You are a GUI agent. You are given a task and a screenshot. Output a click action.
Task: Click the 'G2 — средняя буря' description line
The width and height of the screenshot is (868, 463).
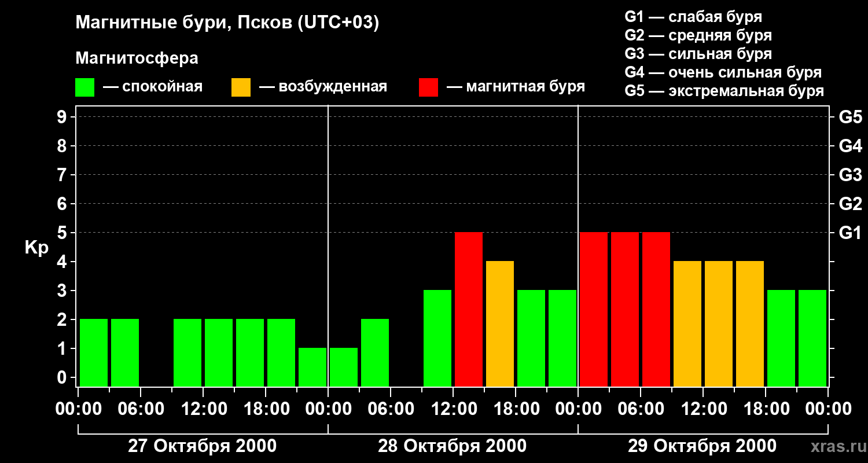(698, 35)
